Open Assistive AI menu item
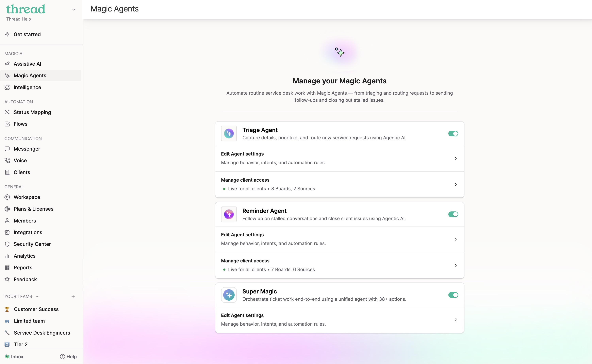The width and height of the screenshot is (592, 364). (41, 64)
